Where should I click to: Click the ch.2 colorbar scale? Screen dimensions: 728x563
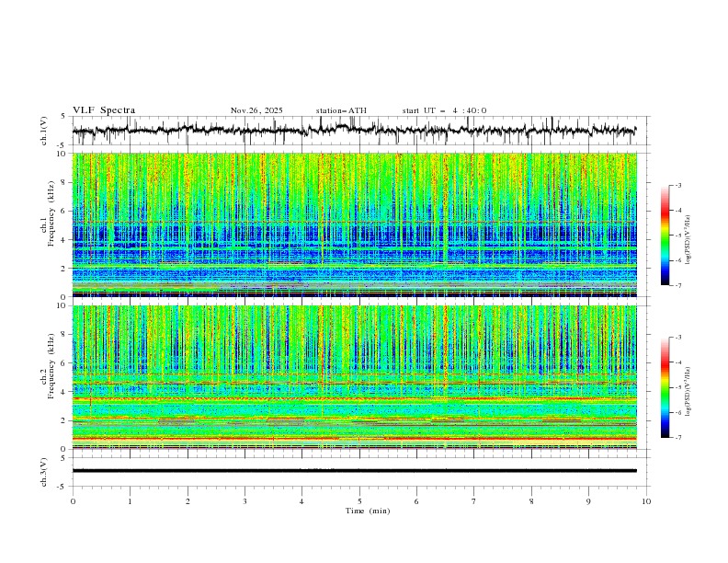pos(665,387)
